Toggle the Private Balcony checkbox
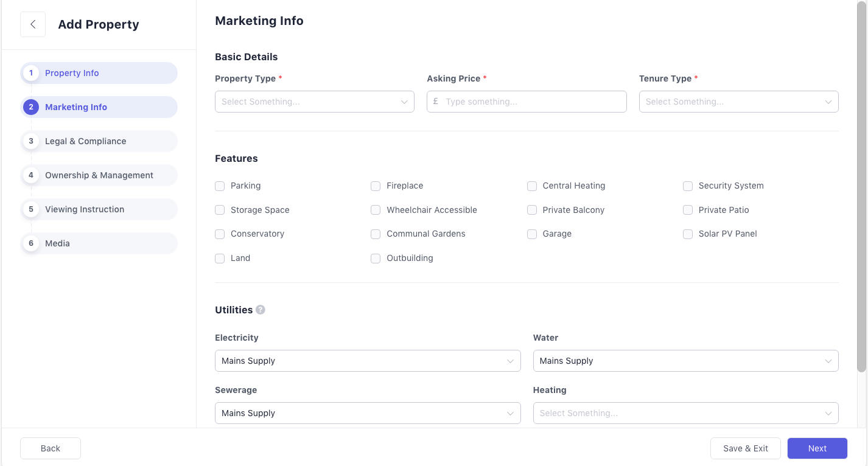This screenshot has width=868, height=466. pos(532,210)
